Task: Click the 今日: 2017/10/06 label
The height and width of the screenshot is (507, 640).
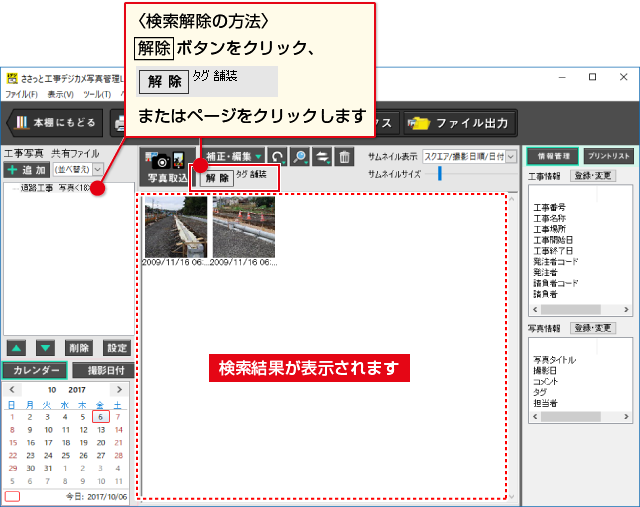Action: [96, 497]
